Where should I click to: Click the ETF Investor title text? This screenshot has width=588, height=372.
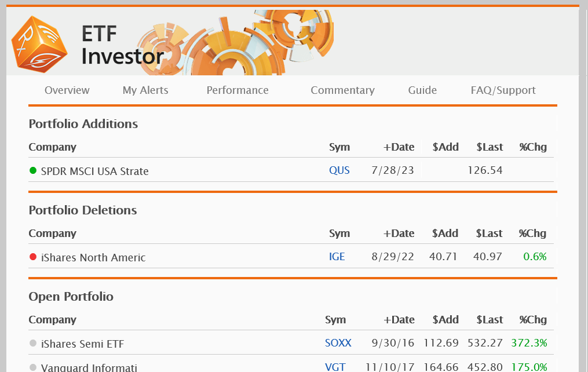(123, 45)
